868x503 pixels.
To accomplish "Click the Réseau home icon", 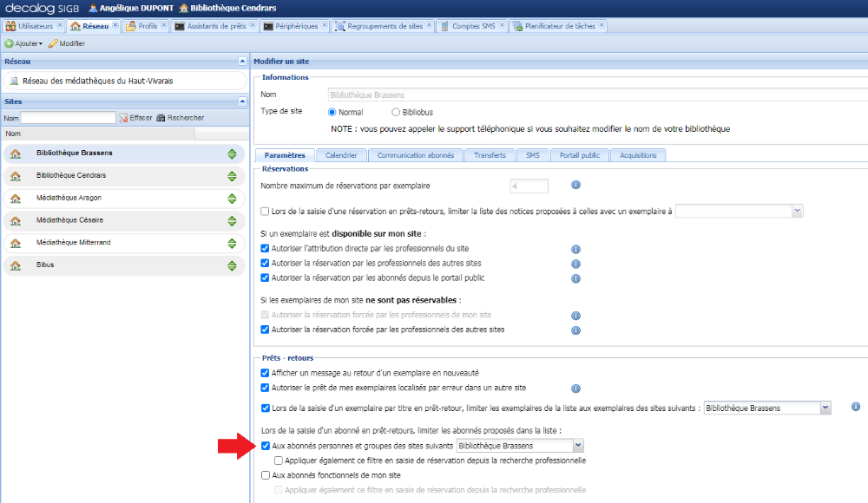I will 77,26.
